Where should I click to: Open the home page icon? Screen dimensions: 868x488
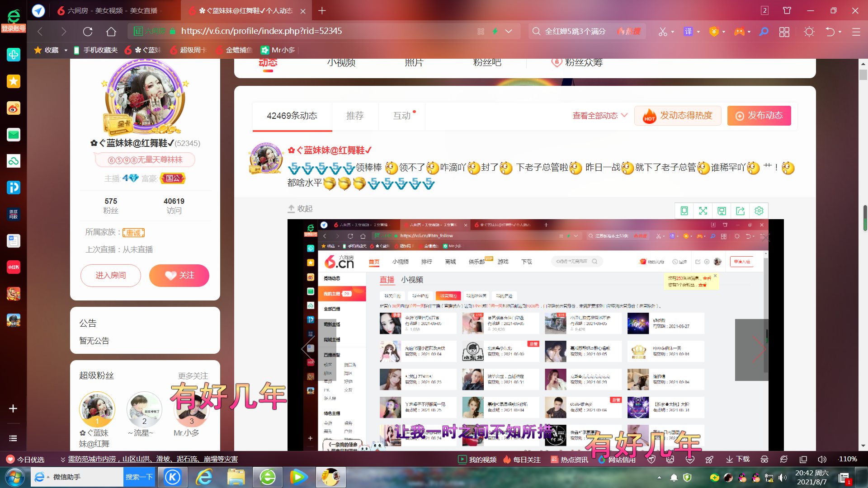pos(111,31)
